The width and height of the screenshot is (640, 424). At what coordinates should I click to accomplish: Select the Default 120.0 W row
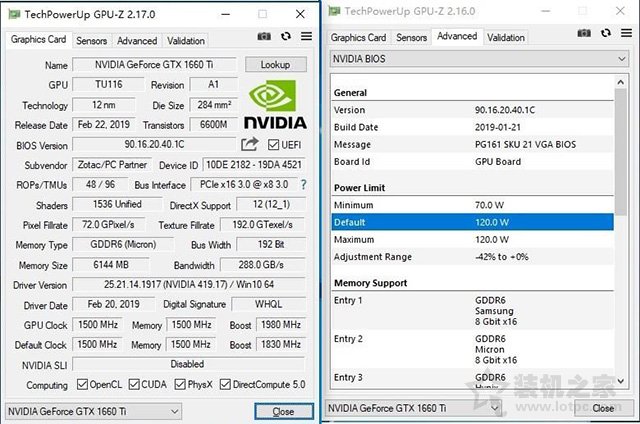(473, 222)
